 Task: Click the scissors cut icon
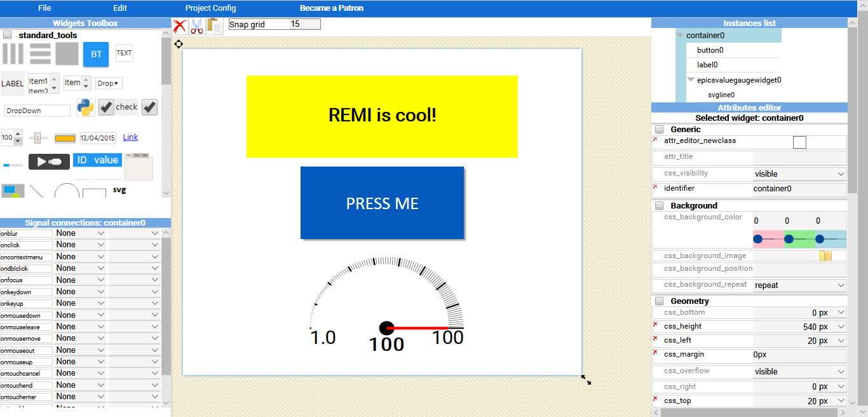tap(197, 26)
